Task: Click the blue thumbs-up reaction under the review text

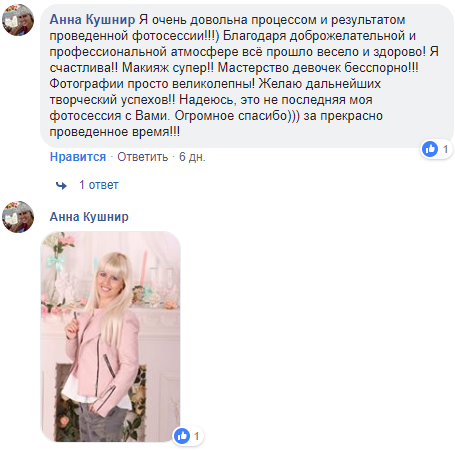Action: tap(430, 149)
